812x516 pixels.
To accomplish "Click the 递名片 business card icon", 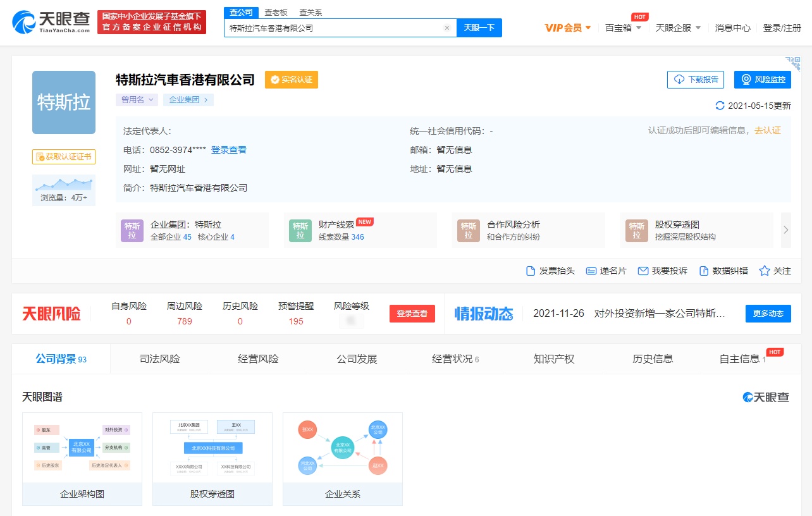I will tap(591, 271).
